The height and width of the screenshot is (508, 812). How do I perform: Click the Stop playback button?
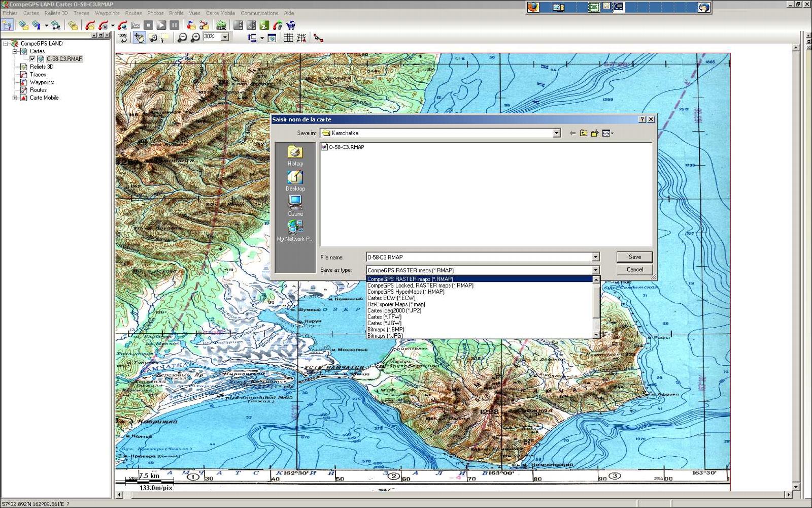[x=148, y=25]
